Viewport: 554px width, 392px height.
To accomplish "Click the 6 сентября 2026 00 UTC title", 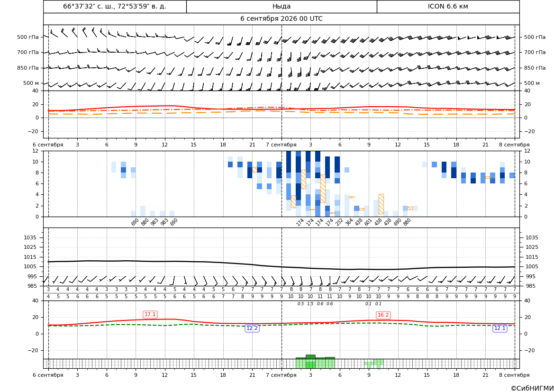I will (281, 19).
